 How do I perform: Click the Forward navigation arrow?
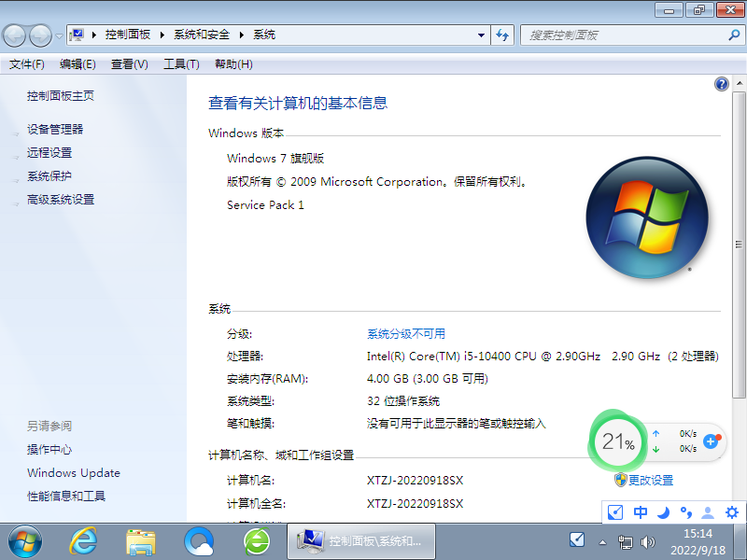tap(40, 35)
